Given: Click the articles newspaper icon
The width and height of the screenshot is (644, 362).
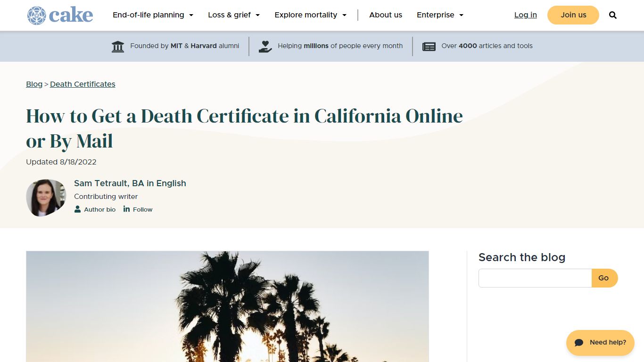Looking at the screenshot, I should tap(429, 46).
